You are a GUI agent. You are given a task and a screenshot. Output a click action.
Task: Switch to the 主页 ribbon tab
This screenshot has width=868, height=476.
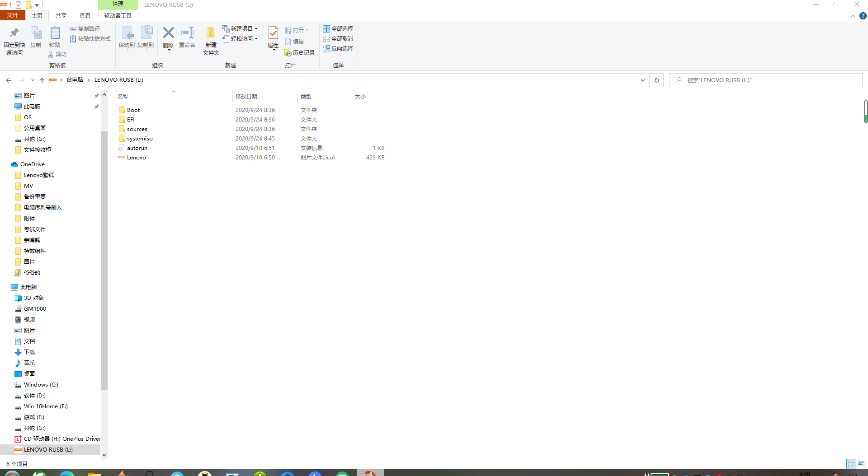pyautogui.click(x=37, y=15)
